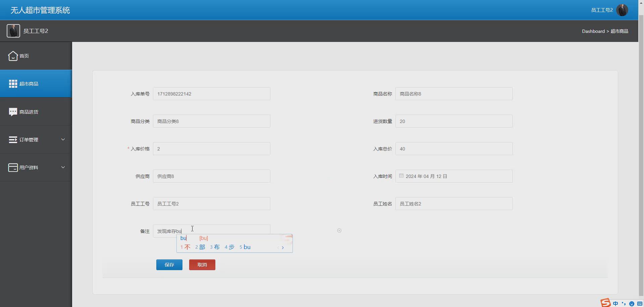Toggle the IME punctuation mode icon
Image resolution: width=644 pixels, height=307 pixels.
pos(624,304)
